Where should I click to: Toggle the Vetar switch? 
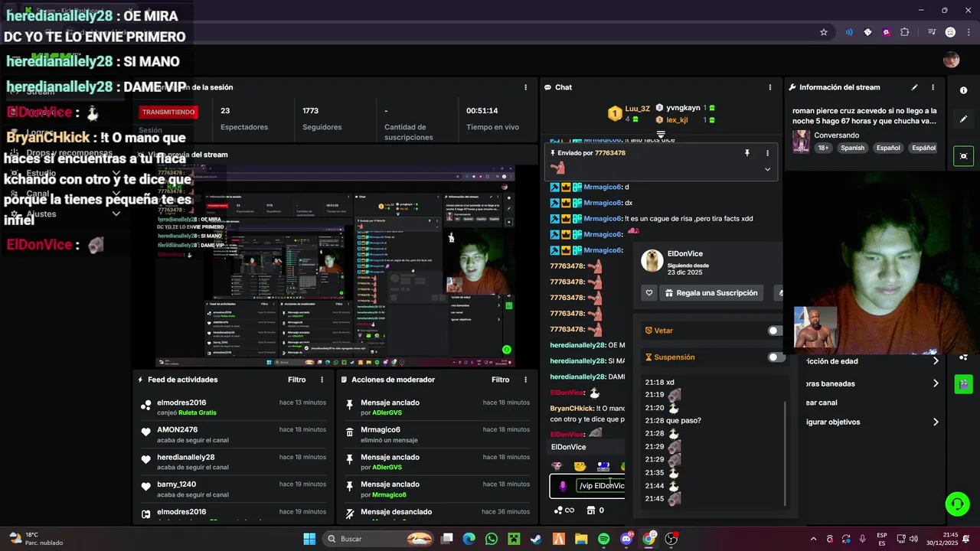coord(775,331)
